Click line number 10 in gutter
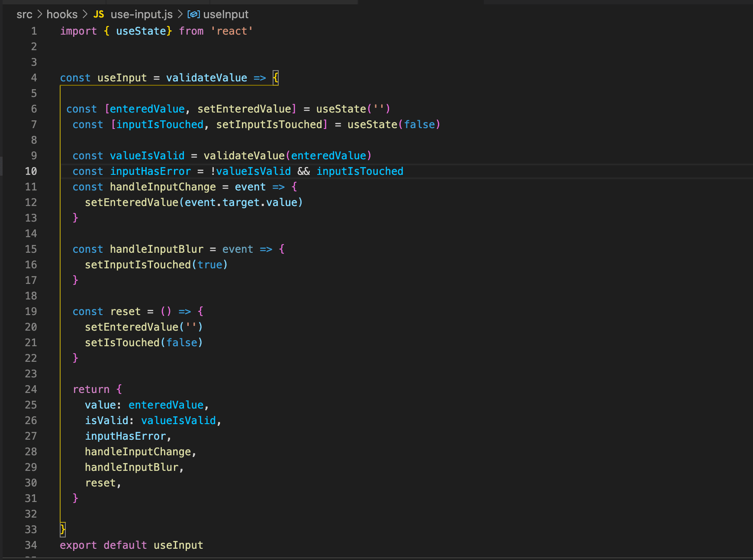This screenshot has width=753, height=560. pos(31,171)
